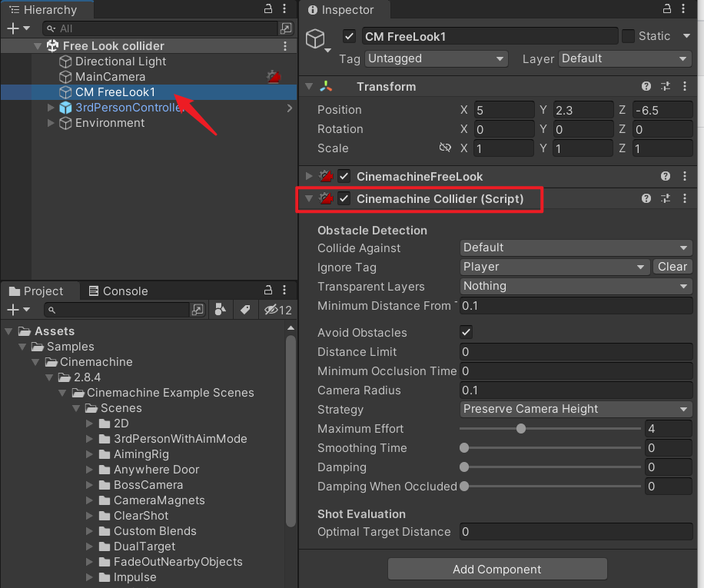
Task: Collapse the Transform component foldout
Action: [x=309, y=86]
